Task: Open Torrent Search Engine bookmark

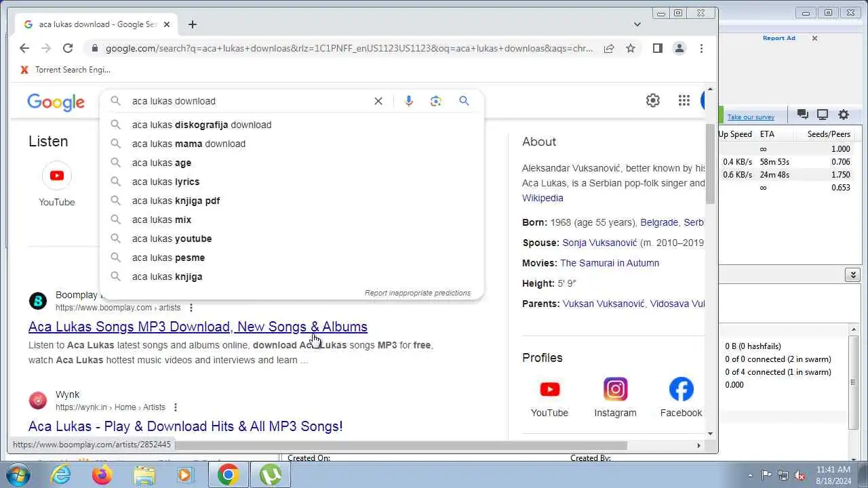Action: click(65, 69)
